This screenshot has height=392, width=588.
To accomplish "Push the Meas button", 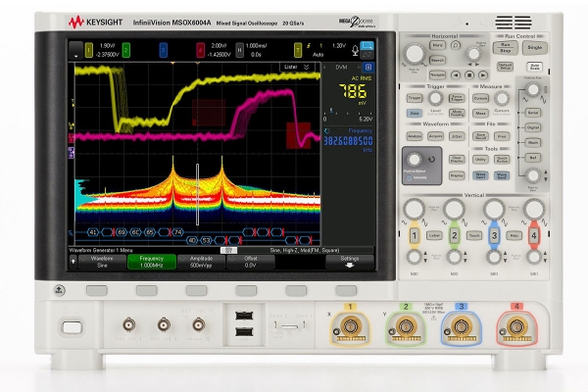I will tap(480, 113).
